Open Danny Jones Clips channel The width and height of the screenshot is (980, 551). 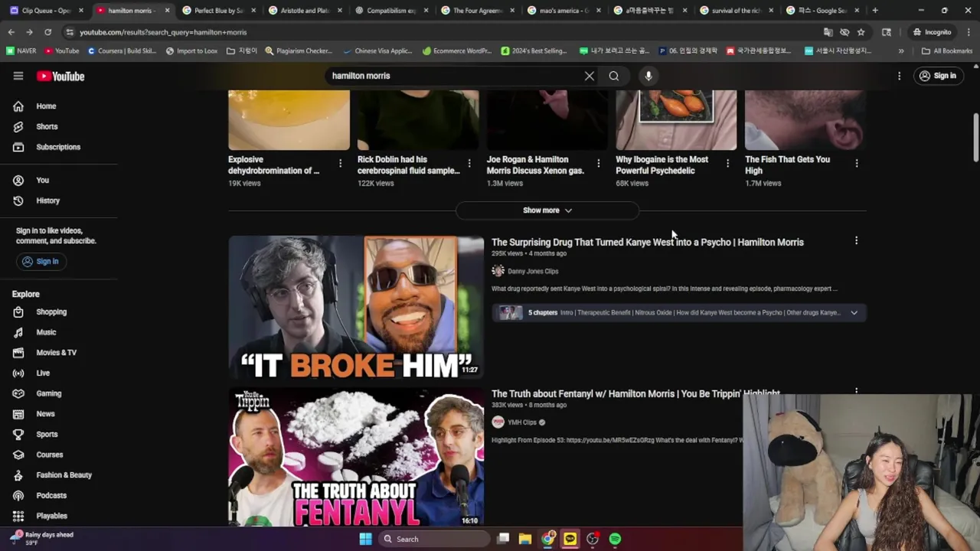coord(533,271)
